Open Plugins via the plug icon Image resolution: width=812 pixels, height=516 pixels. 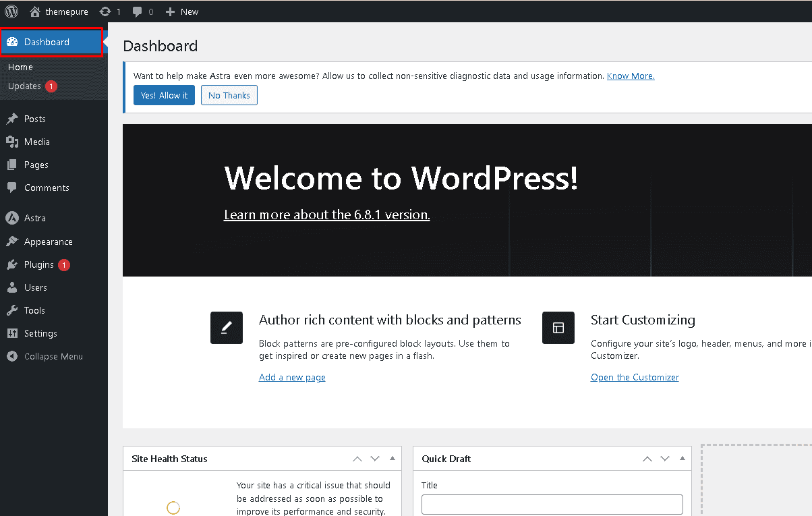click(x=12, y=264)
